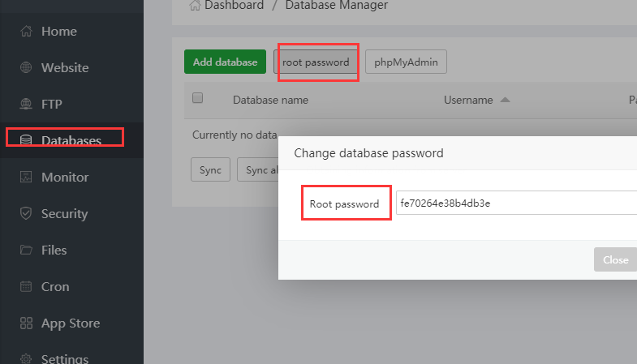Click the Databases stack icon
Image resolution: width=637 pixels, height=364 pixels.
point(26,141)
